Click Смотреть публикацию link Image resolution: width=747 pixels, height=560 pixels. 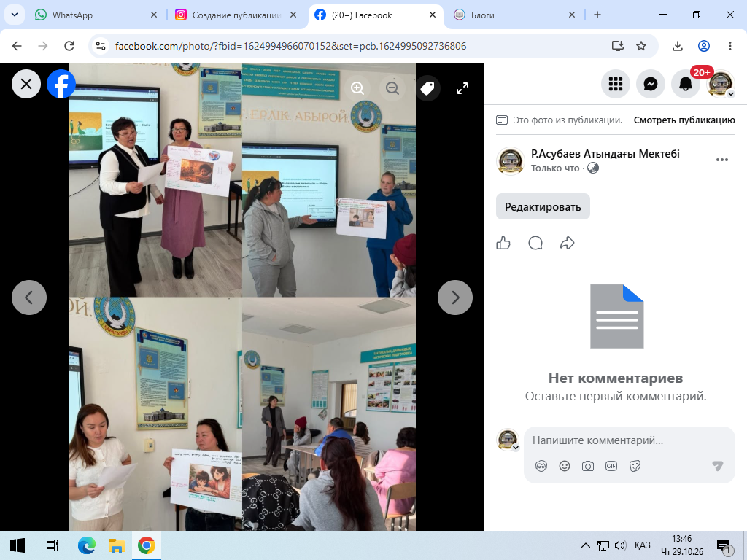tap(684, 120)
